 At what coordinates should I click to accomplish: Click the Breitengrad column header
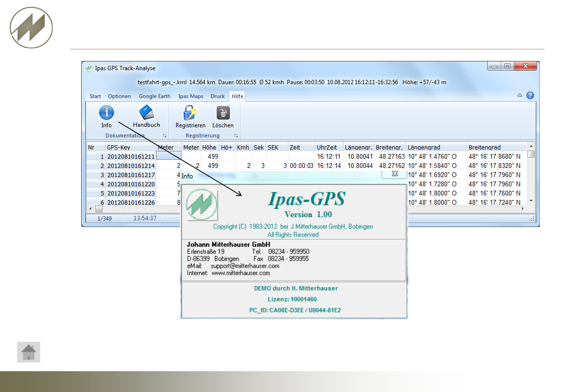tap(497, 147)
